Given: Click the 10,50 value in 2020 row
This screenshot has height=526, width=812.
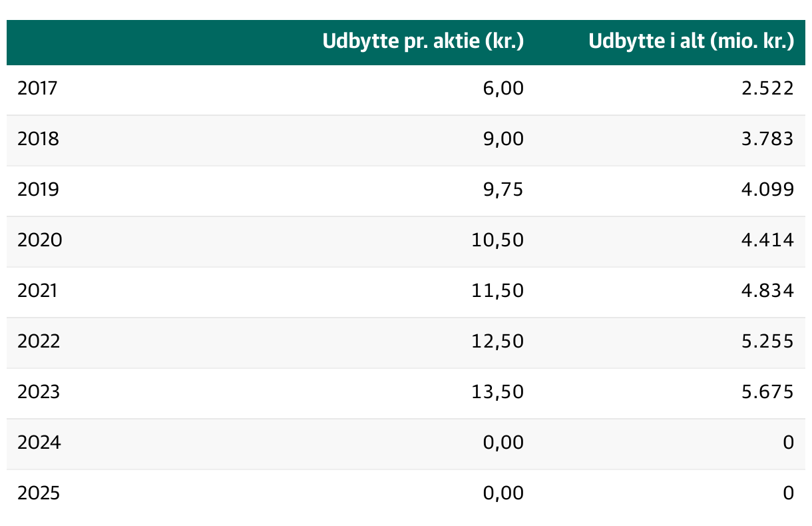Looking at the screenshot, I should click(x=498, y=240).
